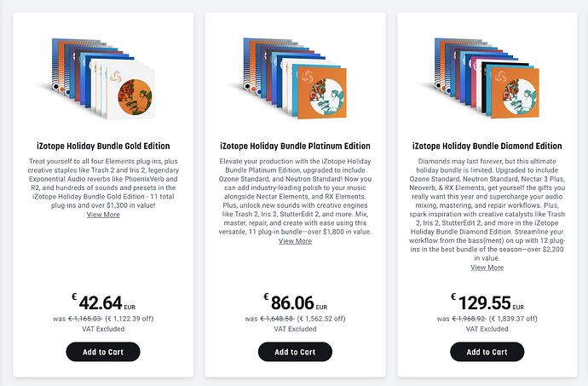The image size is (588, 386).
Task: Click the iZotope Holiday Bundle Gold Edition title
Action: [x=103, y=146]
